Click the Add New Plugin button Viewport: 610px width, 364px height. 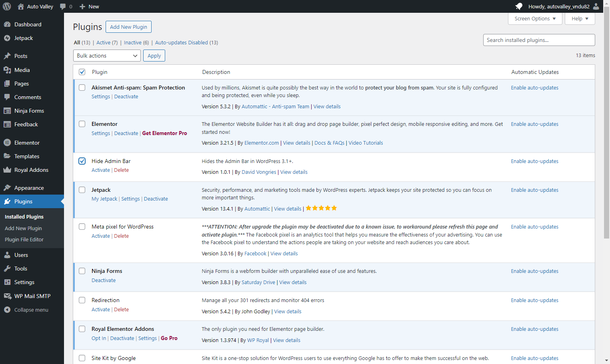pyautogui.click(x=128, y=27)
